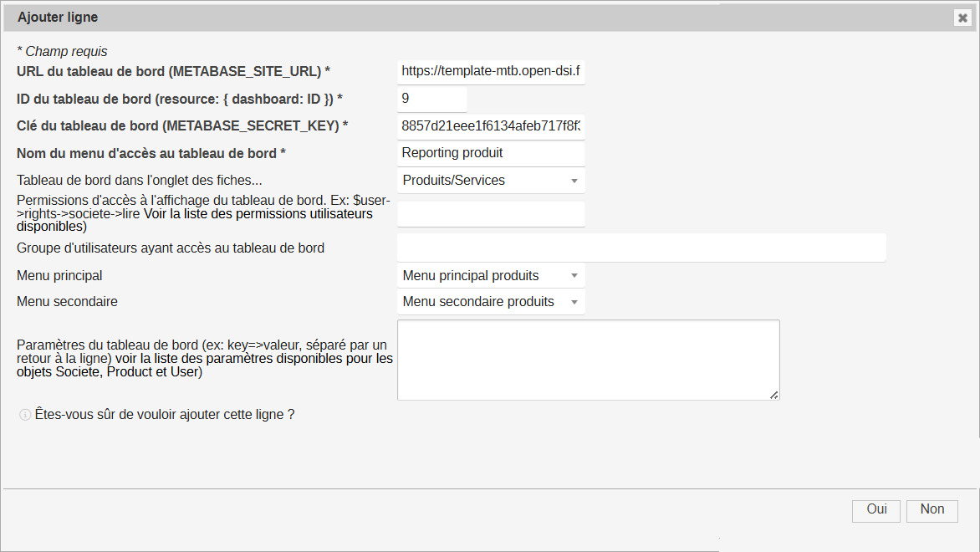
Task: Click the Menu secondaire label
Action: (x=68, y=302)
